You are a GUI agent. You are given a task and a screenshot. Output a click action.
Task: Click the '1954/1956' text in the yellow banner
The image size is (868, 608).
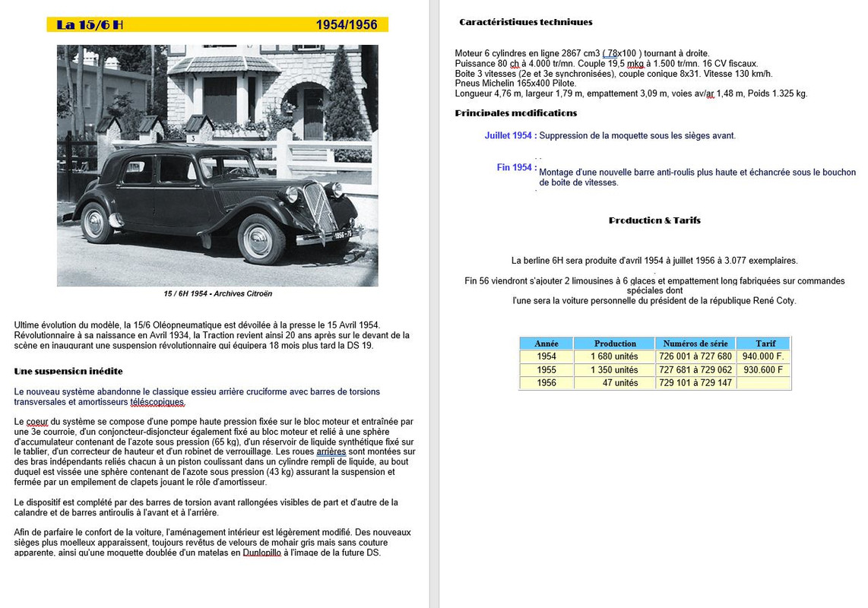point(347,25)
